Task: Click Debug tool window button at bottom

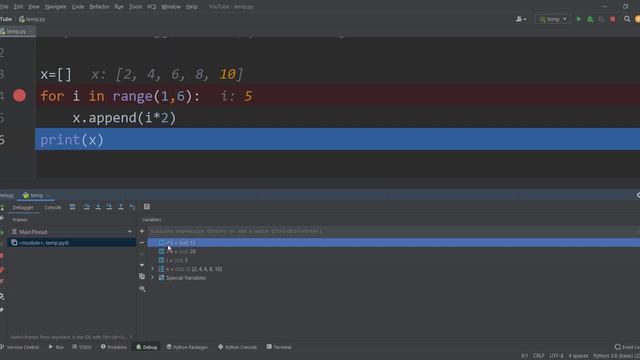Action: coord(147,347)
